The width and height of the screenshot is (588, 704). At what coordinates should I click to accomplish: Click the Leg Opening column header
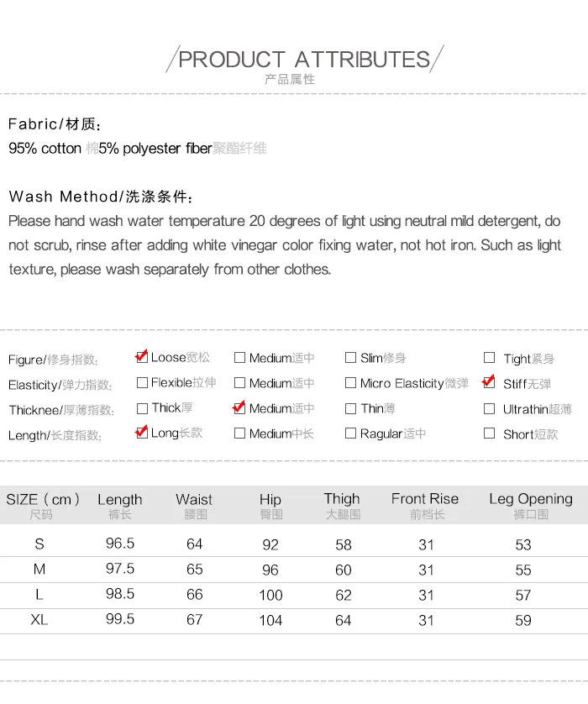pos(531,506)
